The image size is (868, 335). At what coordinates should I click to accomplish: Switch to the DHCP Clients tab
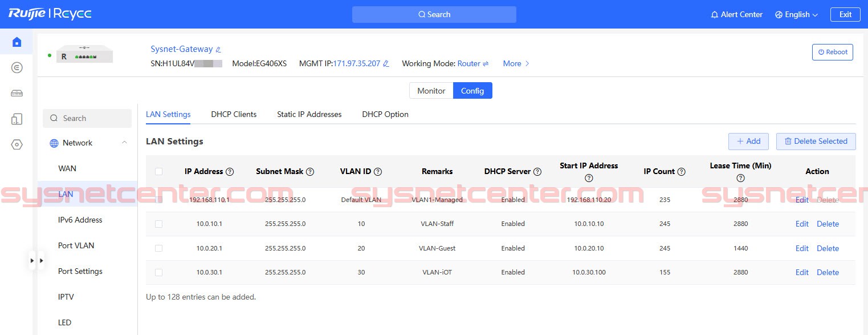[234, 114]
